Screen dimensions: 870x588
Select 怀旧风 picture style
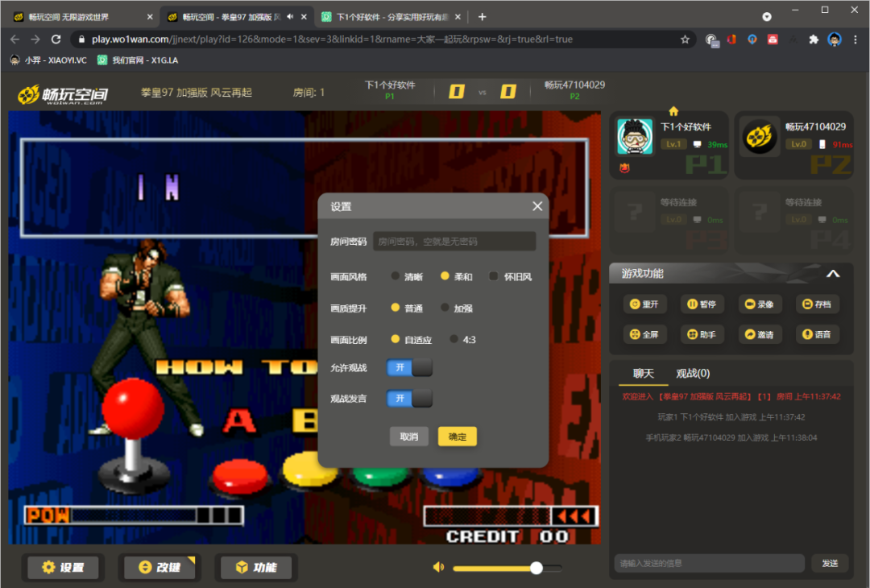coord(511,276)
